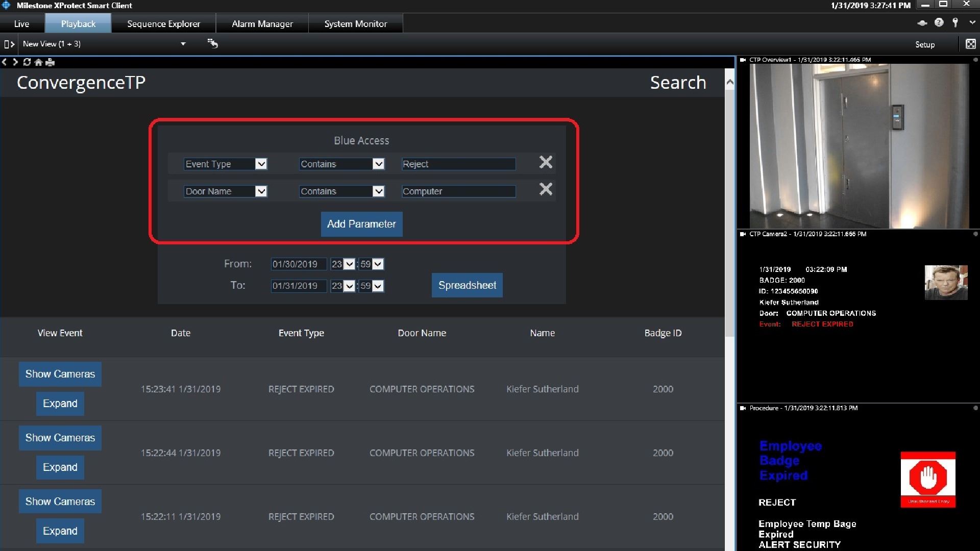Screen dimensions: 980x551
Task: Show Cameras for the 15:23:41 event
Action: (60, 374)
